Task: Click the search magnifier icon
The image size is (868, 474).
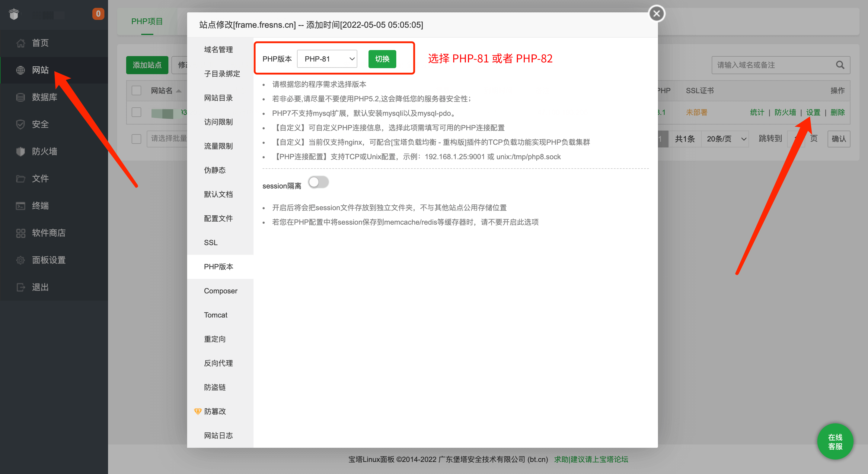Action: 840,65
